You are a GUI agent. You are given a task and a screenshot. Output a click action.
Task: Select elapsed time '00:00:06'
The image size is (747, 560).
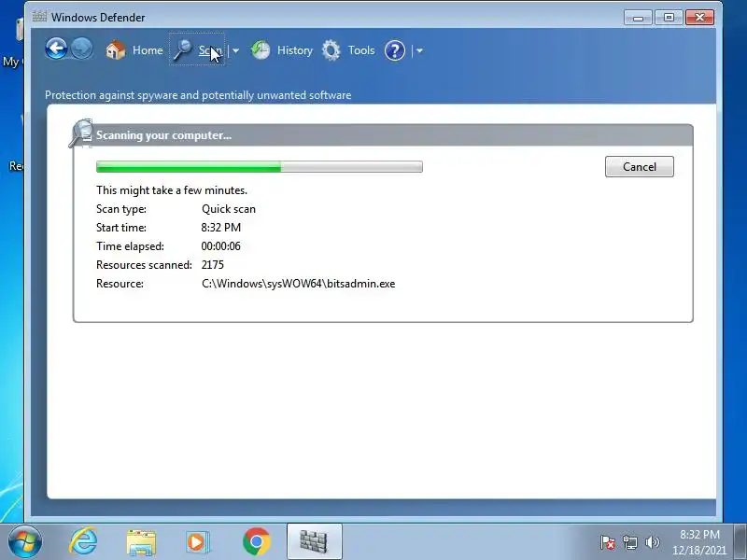click(x=221, y=246)
